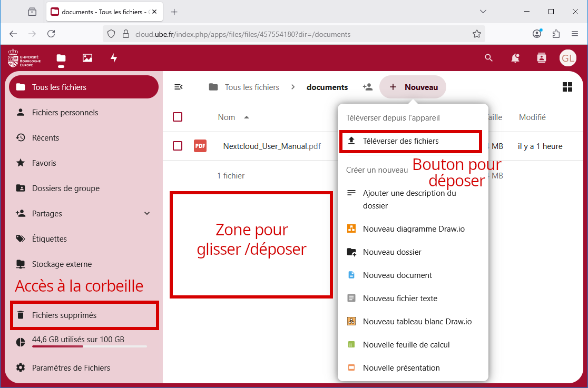Image resolution: width=588 pixels, height=388 pixels.
Task: Open the GL user avatar menu
Action: click(568, 58)
